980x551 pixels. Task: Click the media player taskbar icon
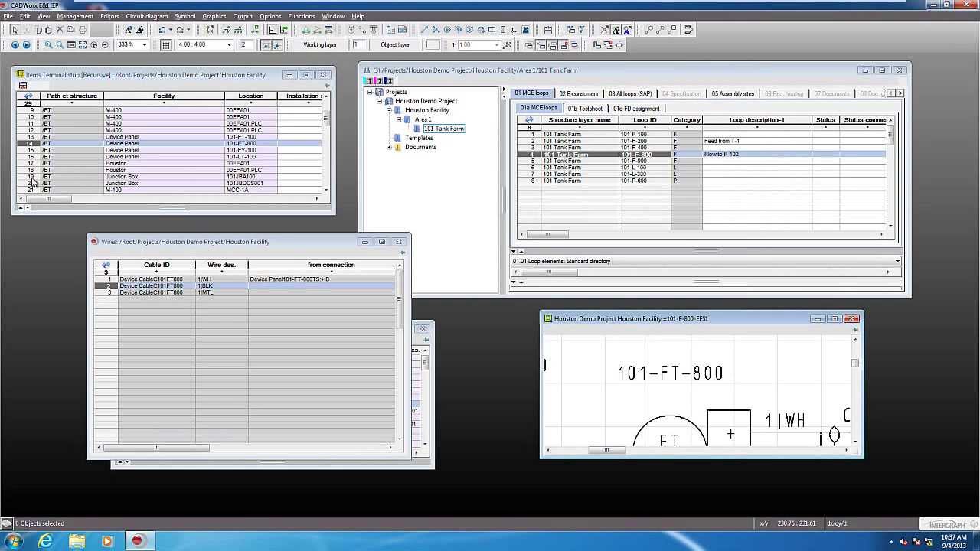click(x=107, y=540)
